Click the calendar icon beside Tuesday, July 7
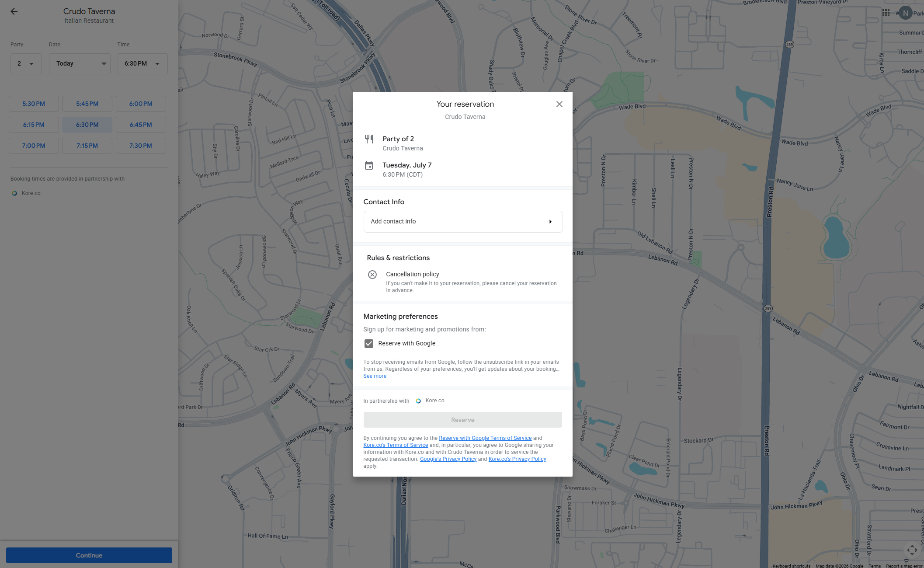 (x=369, y=166)
